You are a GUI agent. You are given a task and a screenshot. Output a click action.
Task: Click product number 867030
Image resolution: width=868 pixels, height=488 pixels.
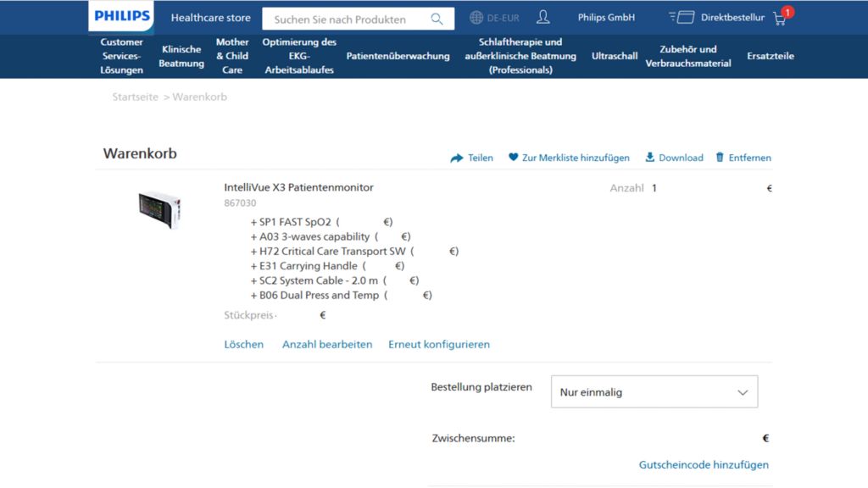(x=240, y=203)
